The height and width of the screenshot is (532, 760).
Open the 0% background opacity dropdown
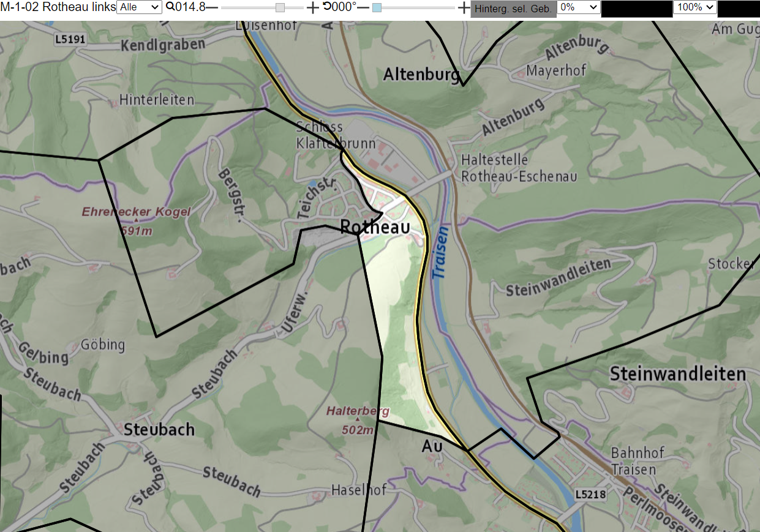(x=579, y=7)
